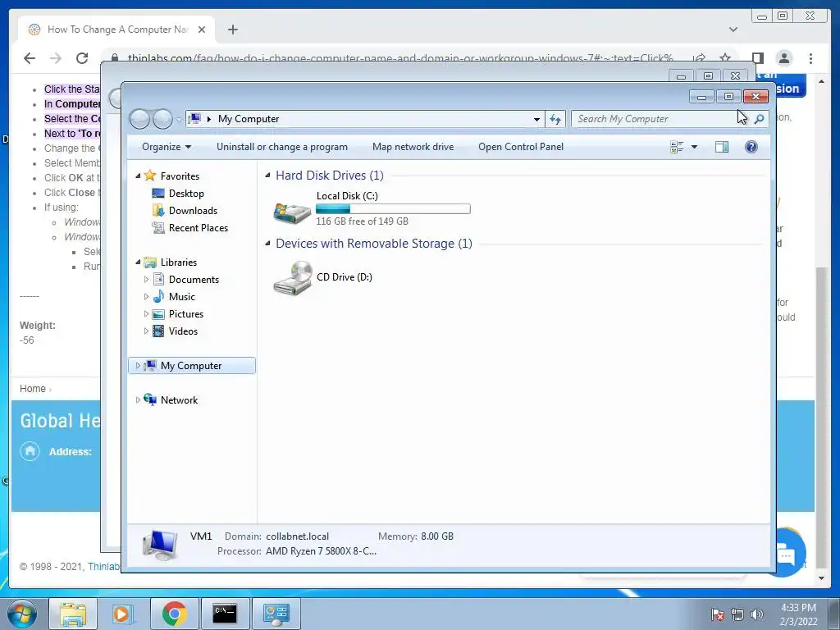The height and width of the screenshot is (630, 840).
Task: Select the Local Disk (C:) drive icon
Action: [x=292, y=212]
